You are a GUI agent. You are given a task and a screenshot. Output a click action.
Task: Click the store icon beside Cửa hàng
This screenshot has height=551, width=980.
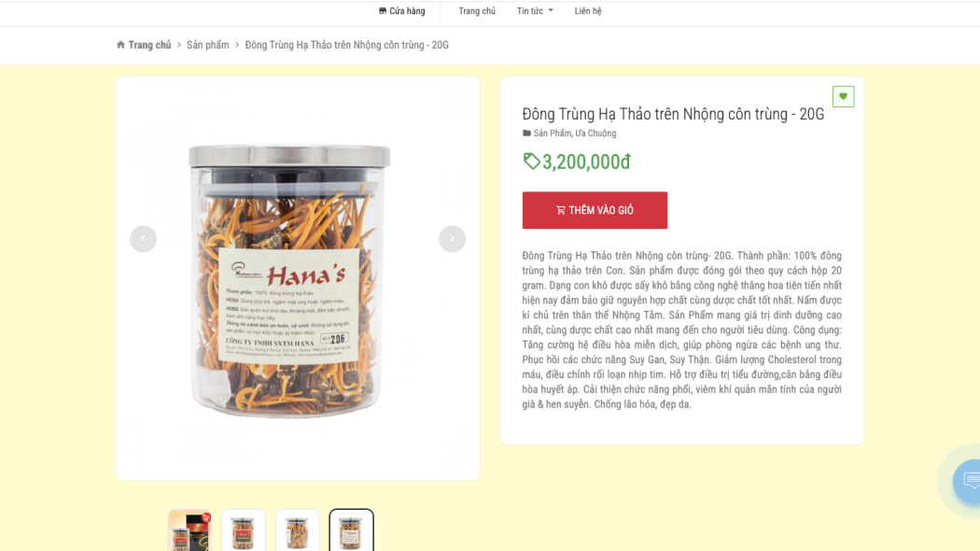tap(383, 10)
